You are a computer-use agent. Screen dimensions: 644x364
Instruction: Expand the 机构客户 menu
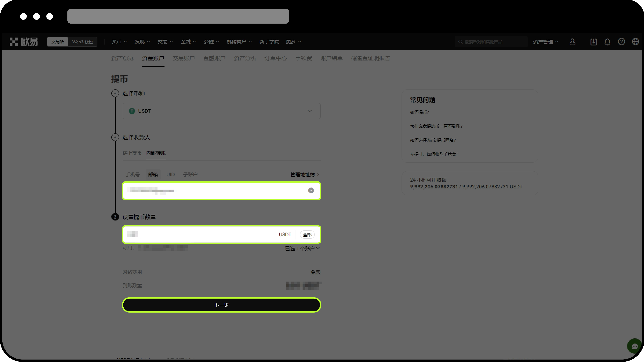coord(239,42)
